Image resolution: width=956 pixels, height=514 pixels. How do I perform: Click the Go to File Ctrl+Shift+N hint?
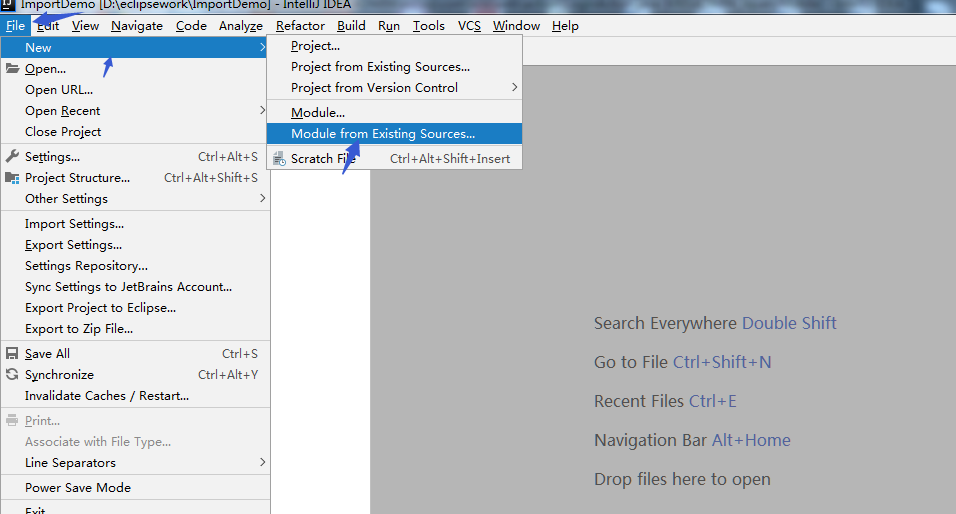click(682, 362)
